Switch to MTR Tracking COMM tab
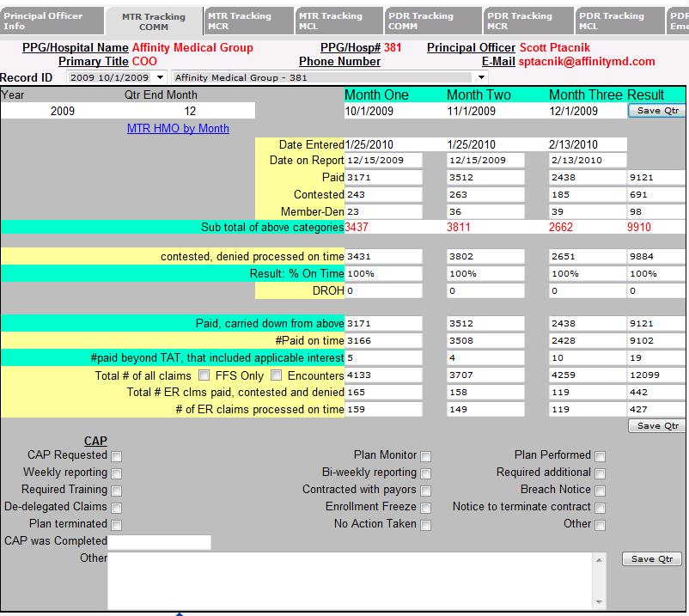Screen dimensions: 689x616 (154, 21)
